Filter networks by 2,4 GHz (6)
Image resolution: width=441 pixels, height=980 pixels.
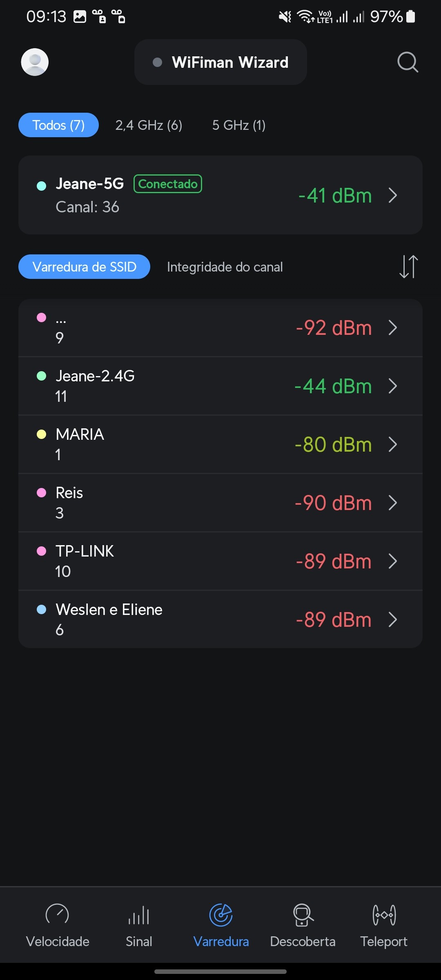pos(149,125)
